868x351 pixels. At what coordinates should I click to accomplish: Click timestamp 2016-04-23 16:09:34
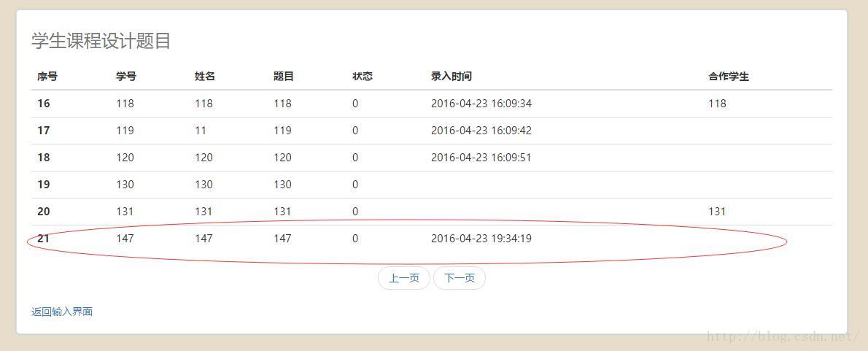(x=481, y=104)
